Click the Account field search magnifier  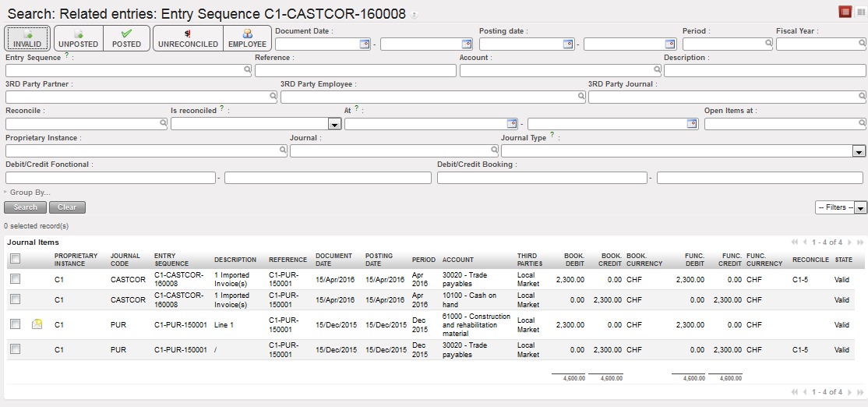(656, 70)
